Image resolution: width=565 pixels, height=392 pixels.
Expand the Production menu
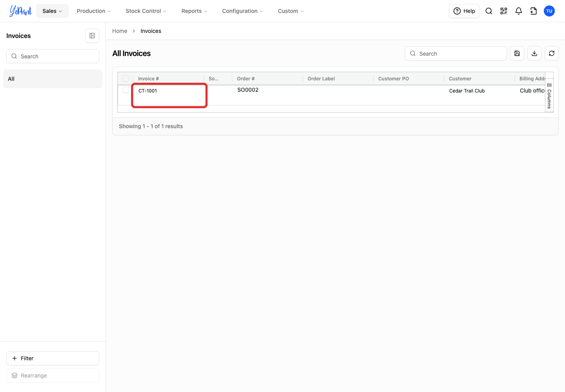pyautogui.click(x=94, y=11)
